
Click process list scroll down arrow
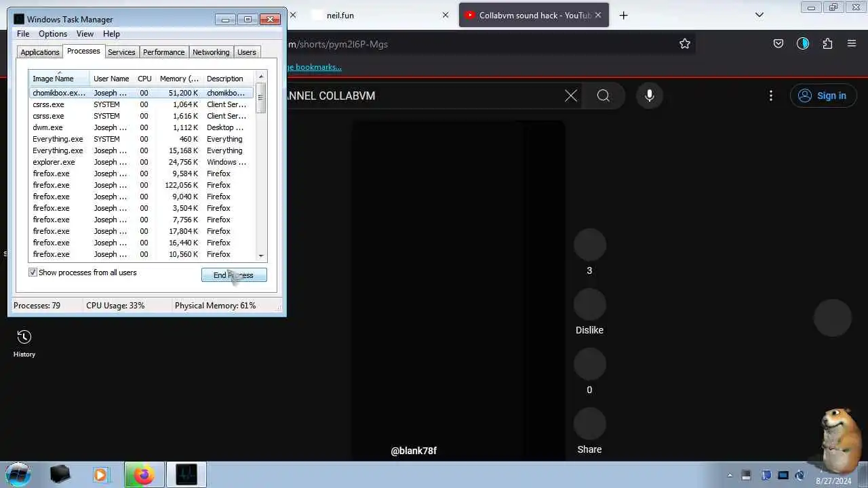tap(261, 256)
